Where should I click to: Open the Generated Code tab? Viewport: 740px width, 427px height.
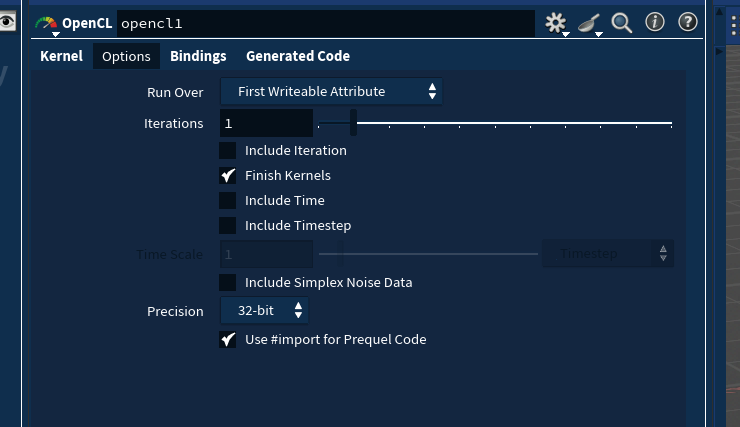point(298,57)
